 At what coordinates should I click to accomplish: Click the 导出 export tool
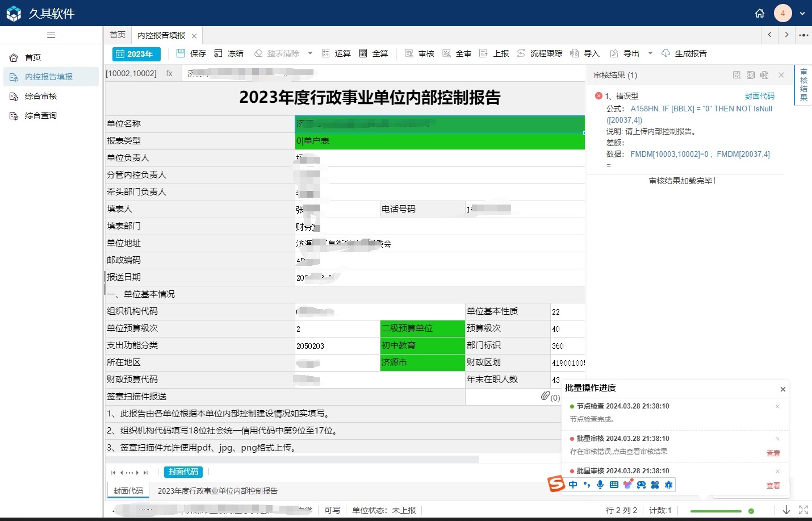[x=625, y=53]
